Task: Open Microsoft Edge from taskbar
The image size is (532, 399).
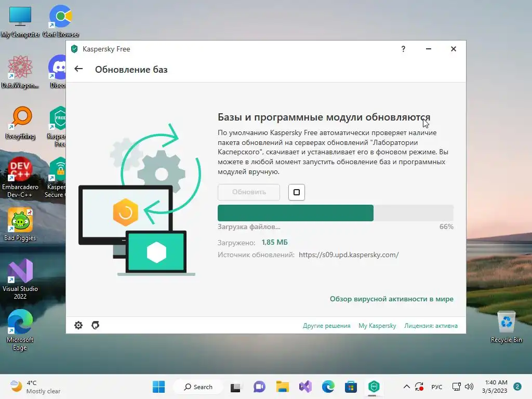Action: [x=328, y=387]
